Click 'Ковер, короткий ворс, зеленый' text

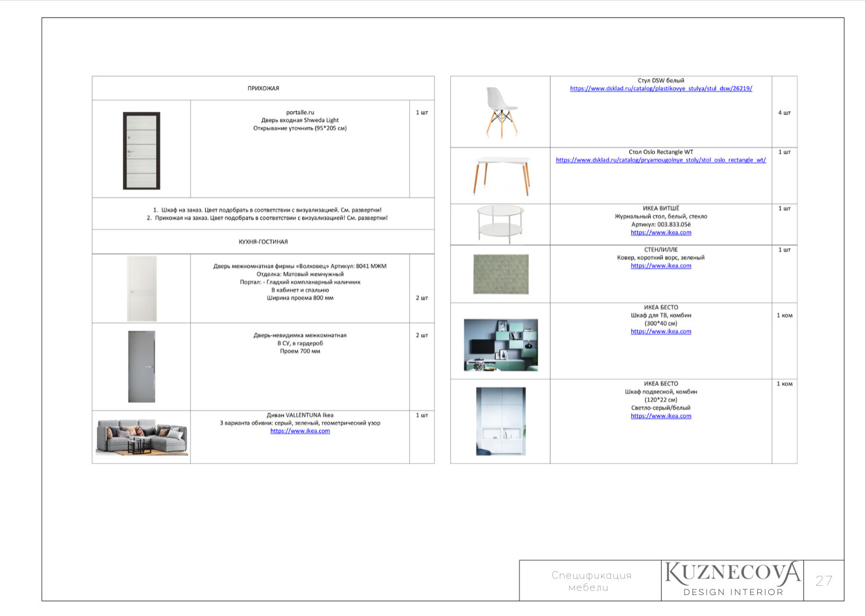(661, 257)
